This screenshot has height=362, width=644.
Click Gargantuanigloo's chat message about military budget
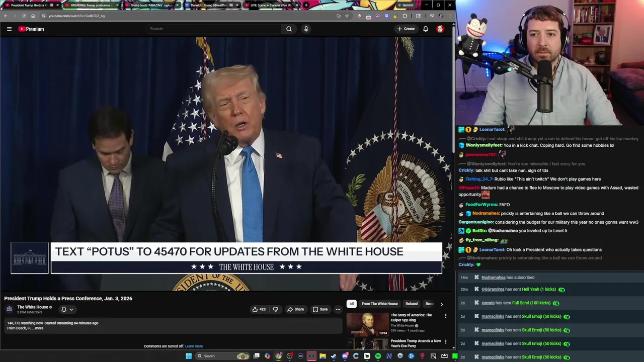548,222
